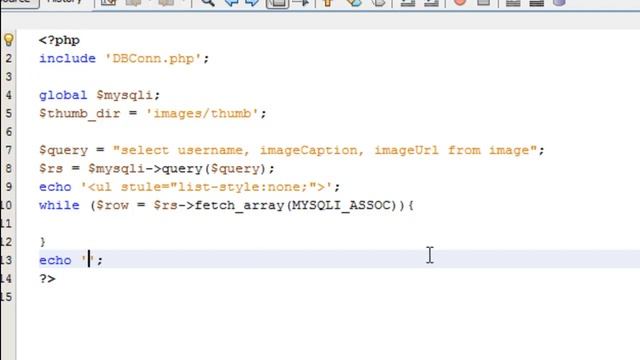Click the '$thumb_dir' variable
Screen dimensions: 640x360
pyautogui.click(x=80, y=113)
